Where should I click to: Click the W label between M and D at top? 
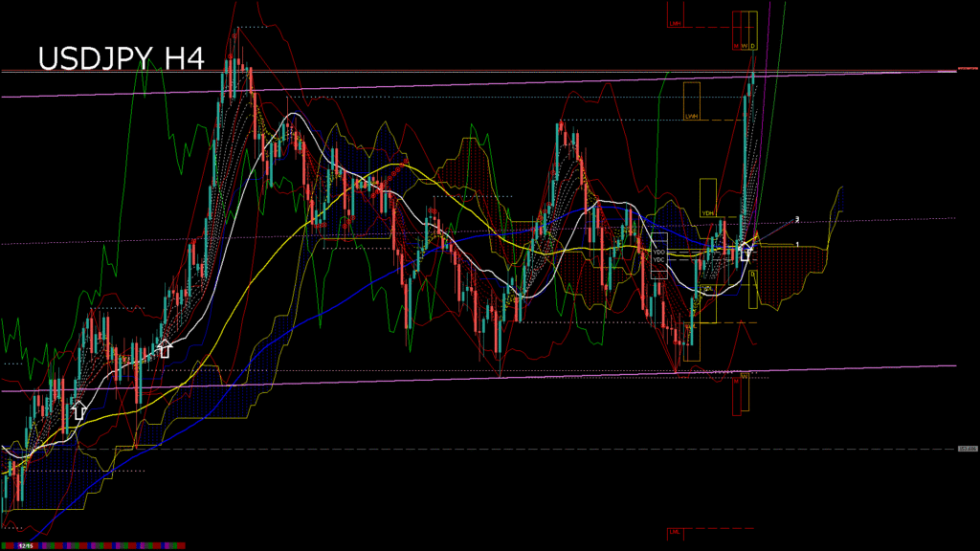[x=744, y=45]
